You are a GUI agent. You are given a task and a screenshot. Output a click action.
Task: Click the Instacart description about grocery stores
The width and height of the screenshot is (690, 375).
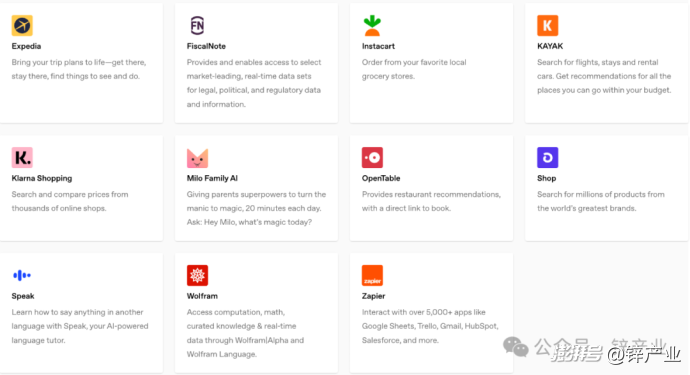point(414,69)
